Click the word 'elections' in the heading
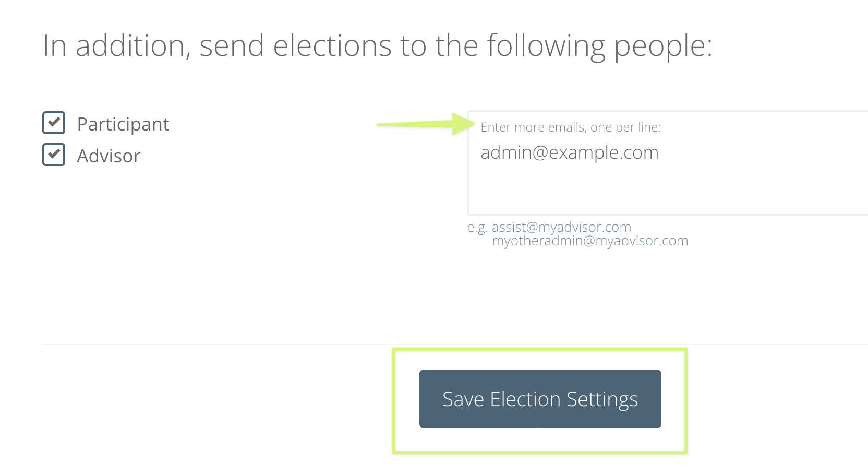Viewport: 868px width, 473px height. pyautogui.click(x=332, y=46)
